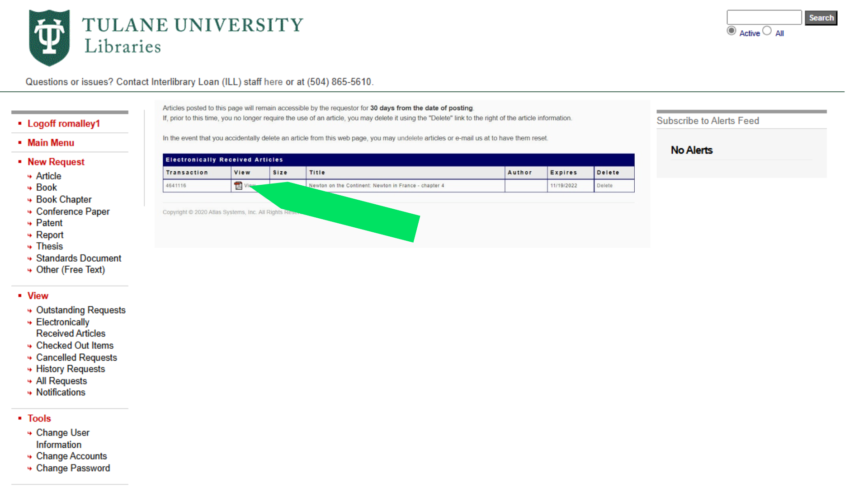The height and width of the screenshot is (488, 868).
Task: Click inside the search text field
Action: point(764,17)
